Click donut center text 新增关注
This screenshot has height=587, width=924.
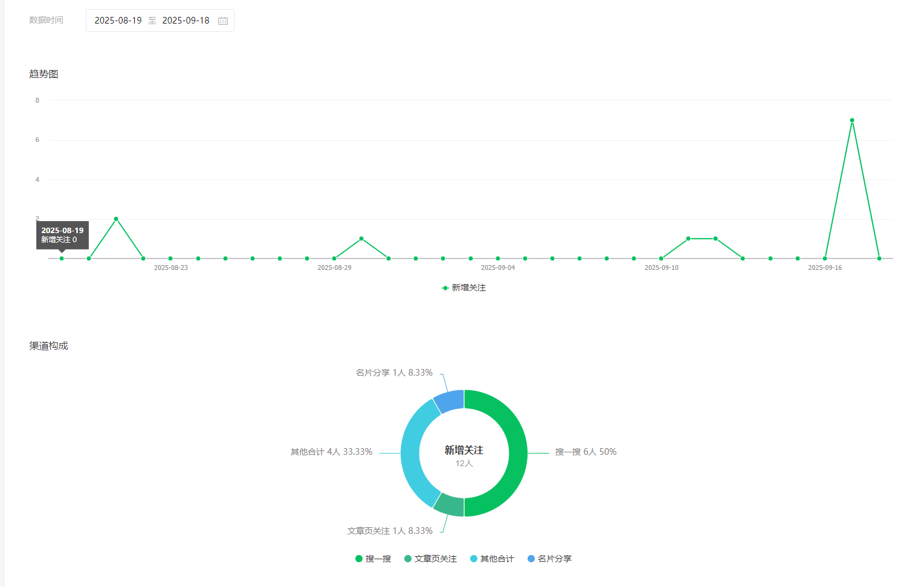tap(464, 450)
